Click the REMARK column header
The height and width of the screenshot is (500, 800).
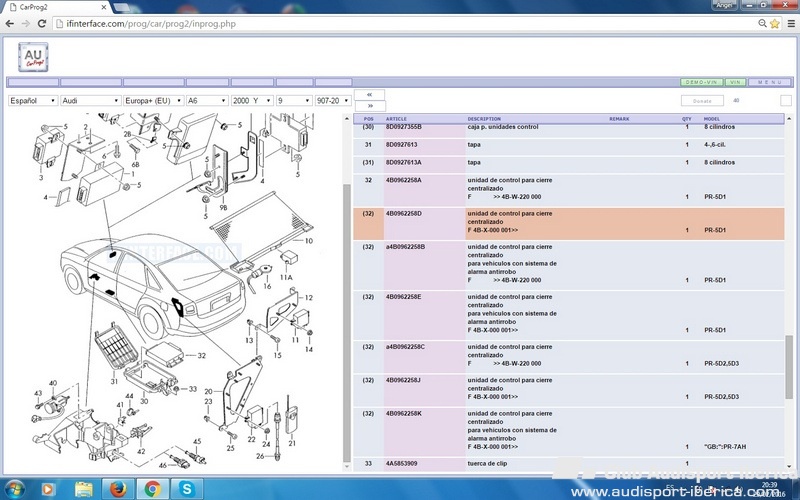[619, 119]
